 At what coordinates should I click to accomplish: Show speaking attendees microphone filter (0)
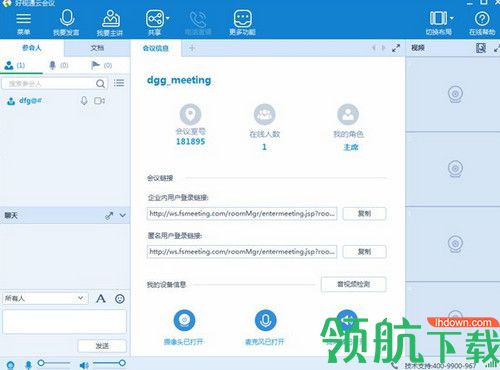59,65
